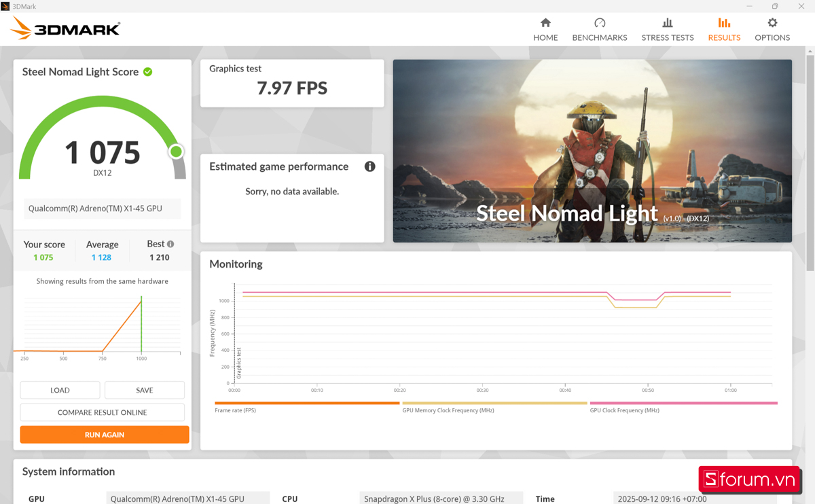
Task: Minimize the 3DMark window
Action: [x=749, y=6]
